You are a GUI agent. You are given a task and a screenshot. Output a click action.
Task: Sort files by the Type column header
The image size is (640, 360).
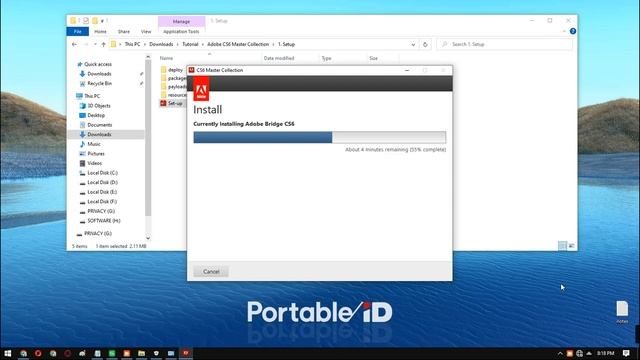(327, 58)
